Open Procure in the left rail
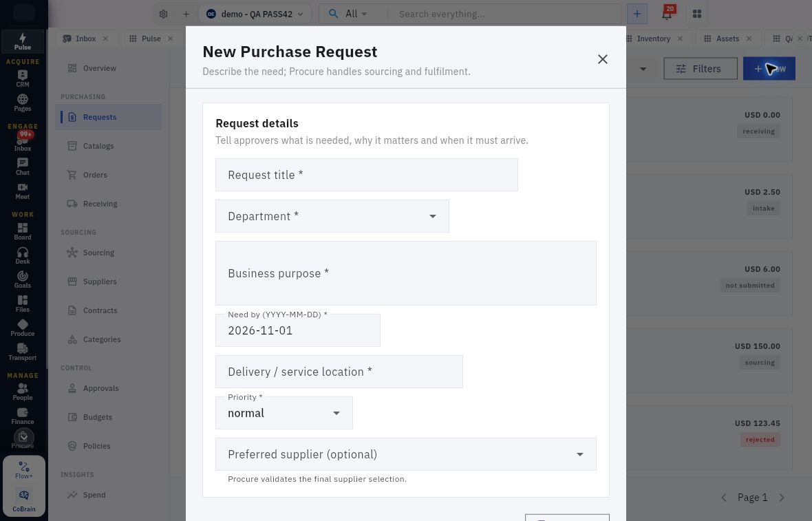 click(x=22, y=439)
